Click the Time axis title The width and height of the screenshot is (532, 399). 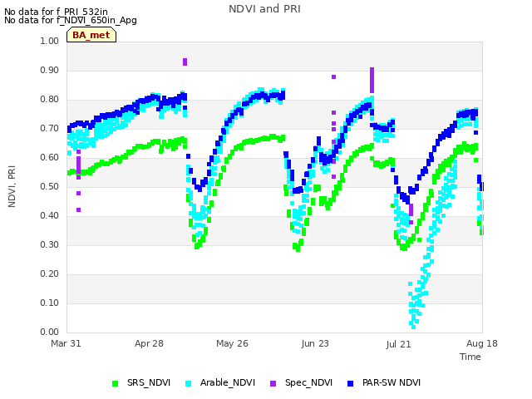pos(470,357)
